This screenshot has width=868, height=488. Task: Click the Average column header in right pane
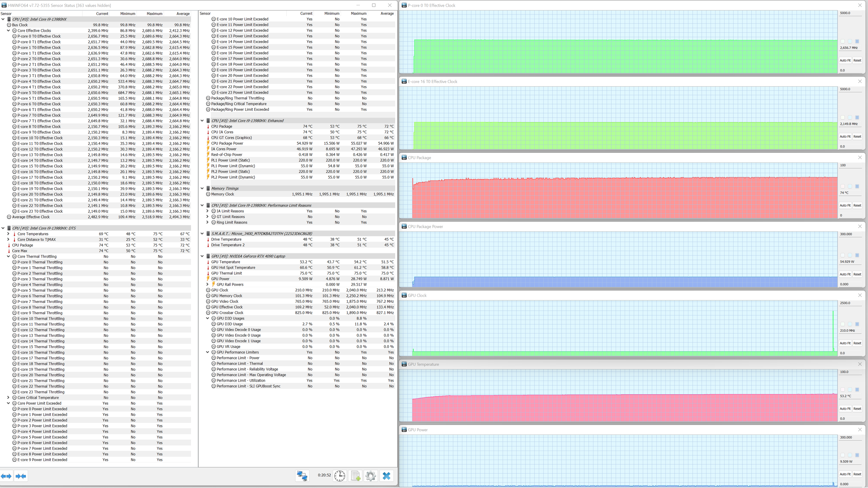click(387, 14)
